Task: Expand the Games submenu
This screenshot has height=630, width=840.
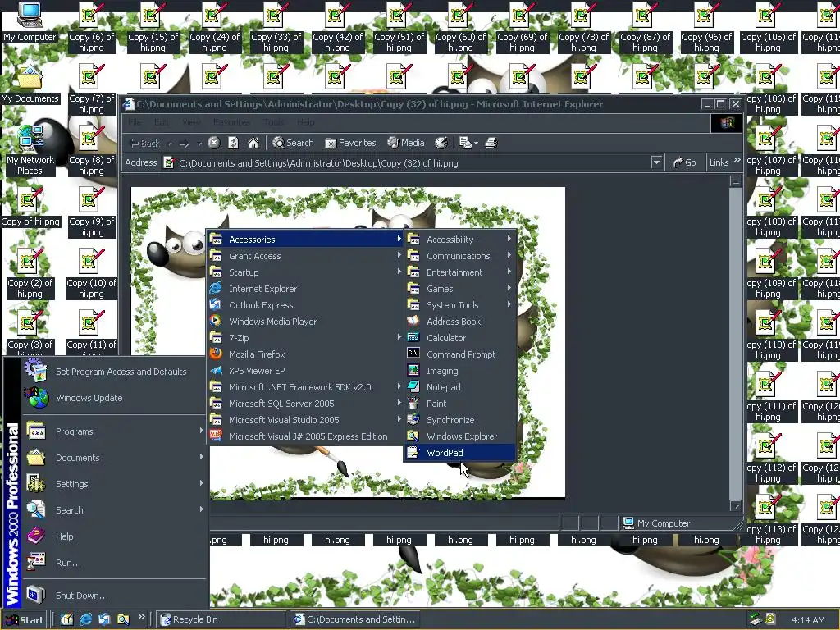Action: tap(459, 288)
